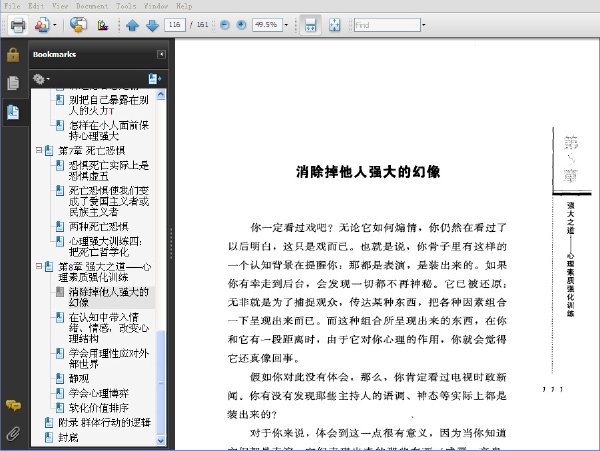Viewport: 600px width, 451px height.
Task: Open the Comments panel icon
Action: (x=13, y=405)
